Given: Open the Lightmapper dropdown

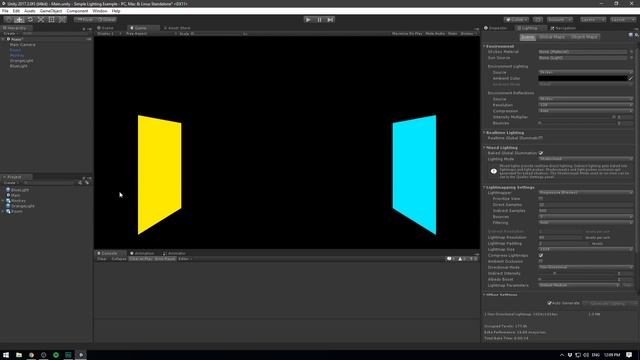Looking at the screenshot, I should pos(585,193).
